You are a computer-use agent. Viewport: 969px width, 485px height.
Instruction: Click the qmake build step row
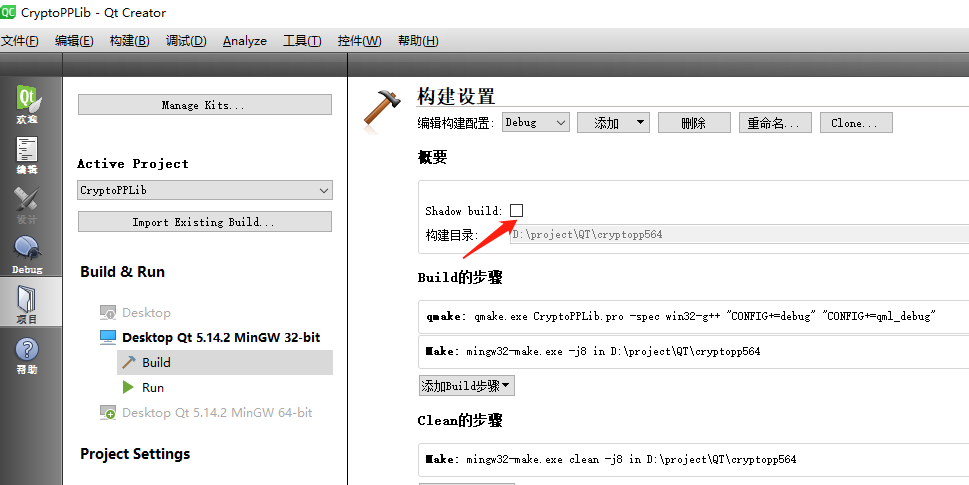(693, 316)
